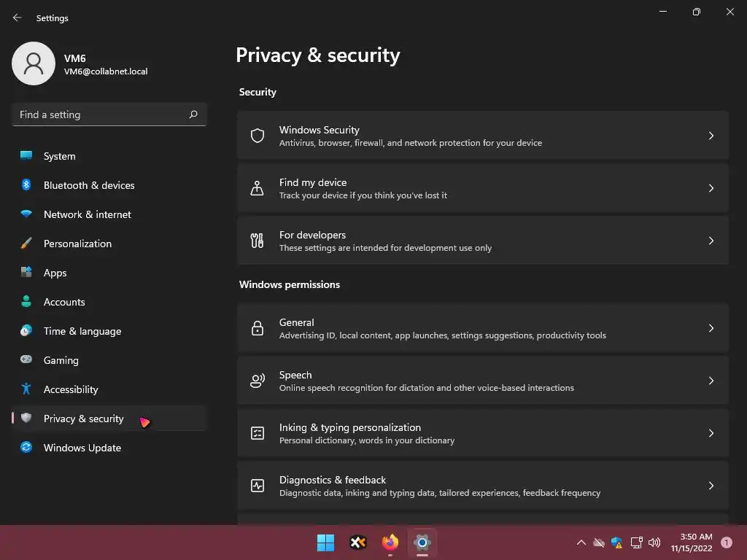The image size is (747, 560).
Task: Expand Windows Security chevron arrow
Action: point(711,136)
